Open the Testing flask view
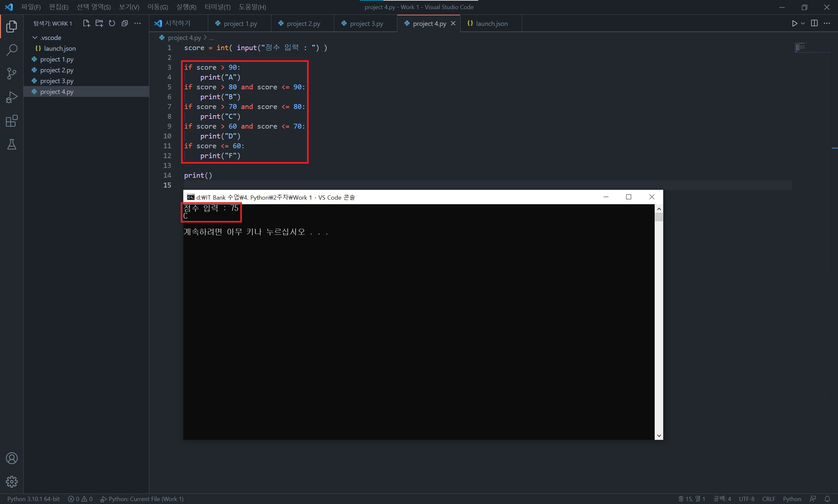838x504 pixels. click(11, 145)
